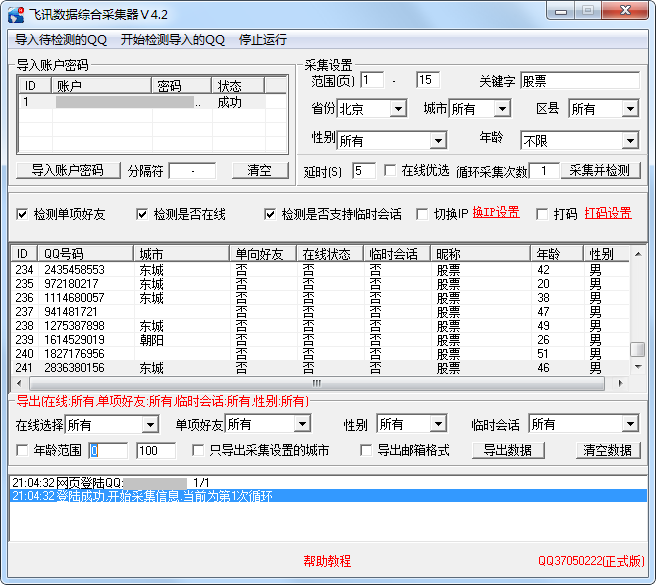Click 帮助教程 link at bottom
656x585 pixels.
tap(327, 561)
